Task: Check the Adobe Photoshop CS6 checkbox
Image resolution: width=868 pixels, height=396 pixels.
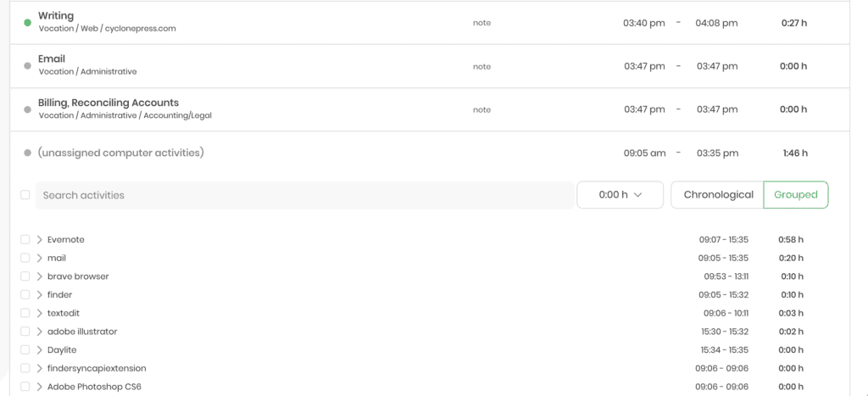Action: pyautogui.click(x=25, y=386)
